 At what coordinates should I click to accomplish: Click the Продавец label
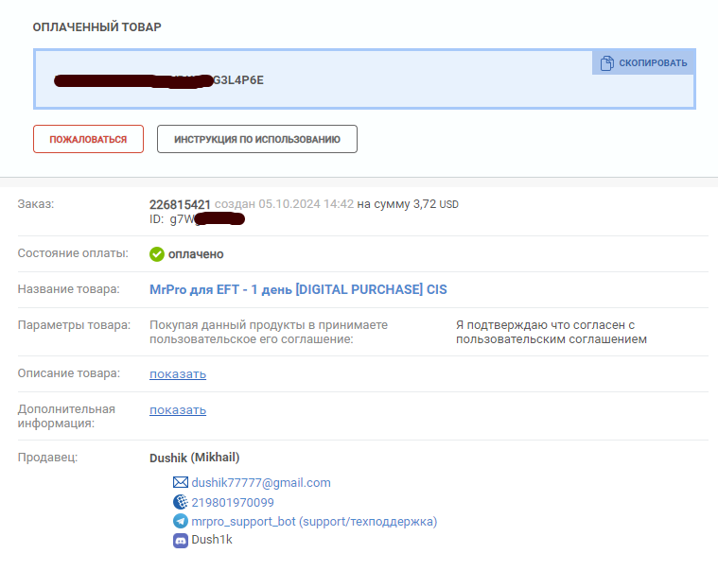(47, 458)
